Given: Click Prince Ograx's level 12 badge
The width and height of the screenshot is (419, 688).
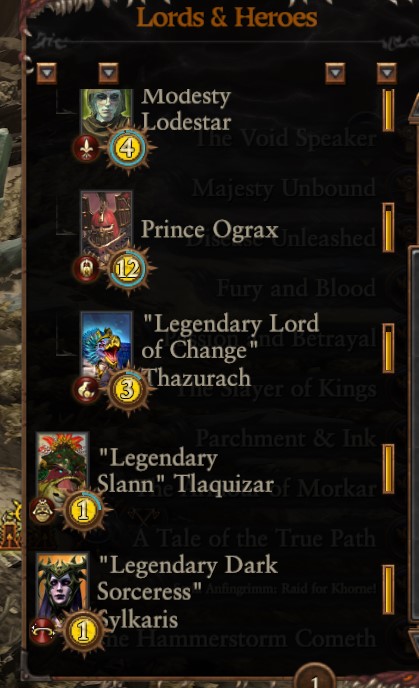Looking at the screenshot, I should click(x=127, y=269).
